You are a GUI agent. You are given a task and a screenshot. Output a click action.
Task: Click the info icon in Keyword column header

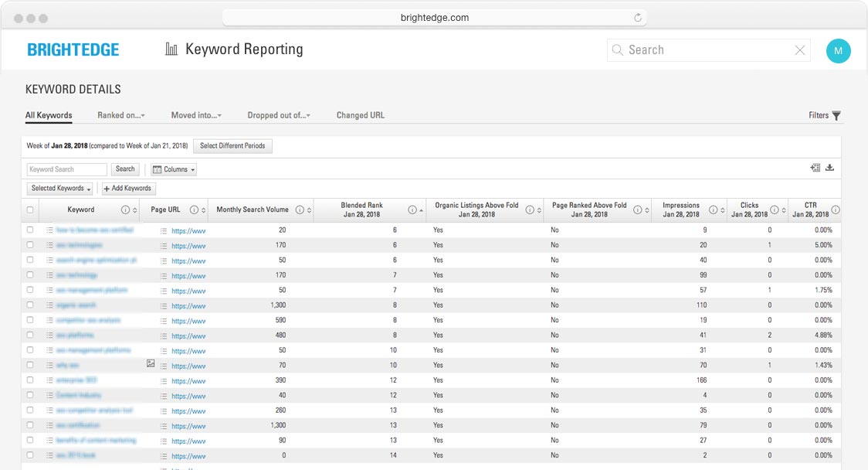click(125, 210)
